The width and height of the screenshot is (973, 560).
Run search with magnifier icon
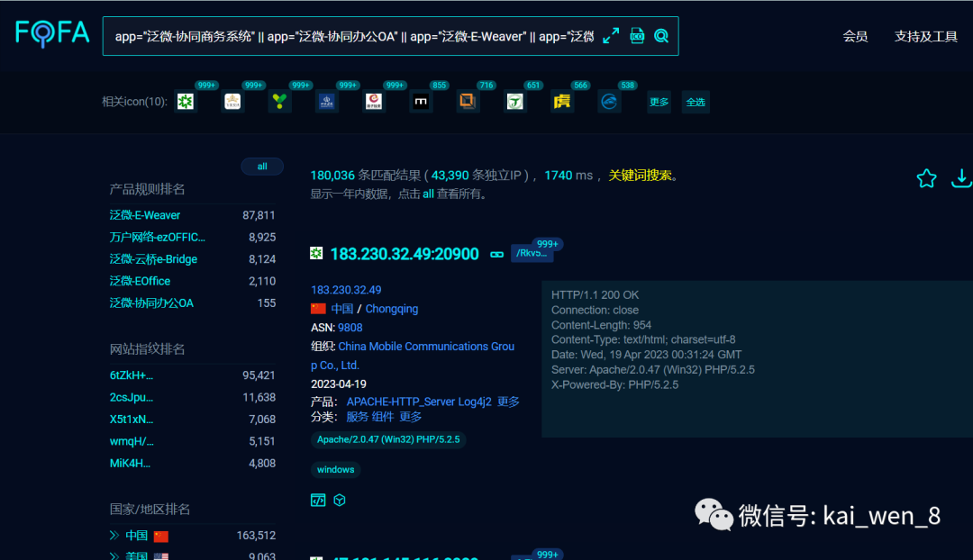(661, 36)
